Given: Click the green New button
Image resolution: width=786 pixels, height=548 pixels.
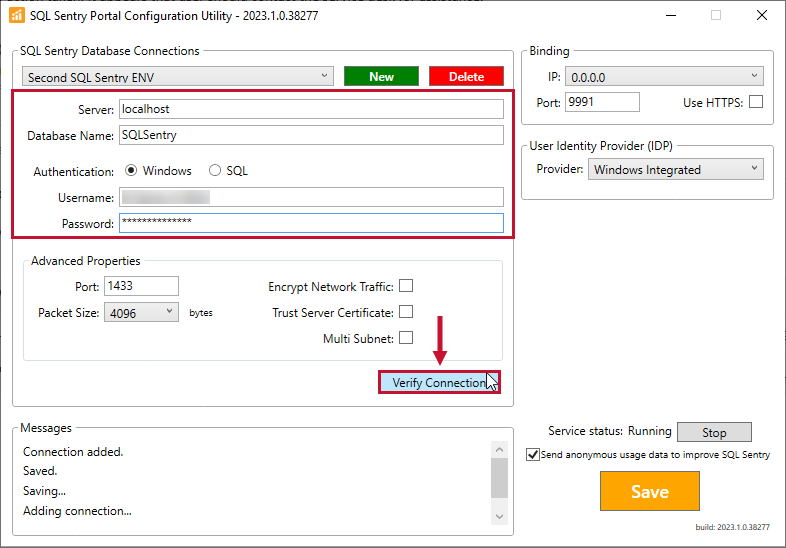Looking at the screenshot, I should coord(381,76).
